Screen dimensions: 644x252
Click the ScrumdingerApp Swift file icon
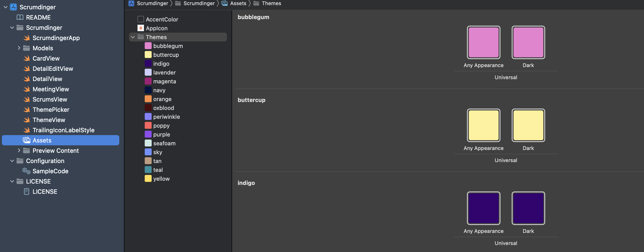click(27, 38)
